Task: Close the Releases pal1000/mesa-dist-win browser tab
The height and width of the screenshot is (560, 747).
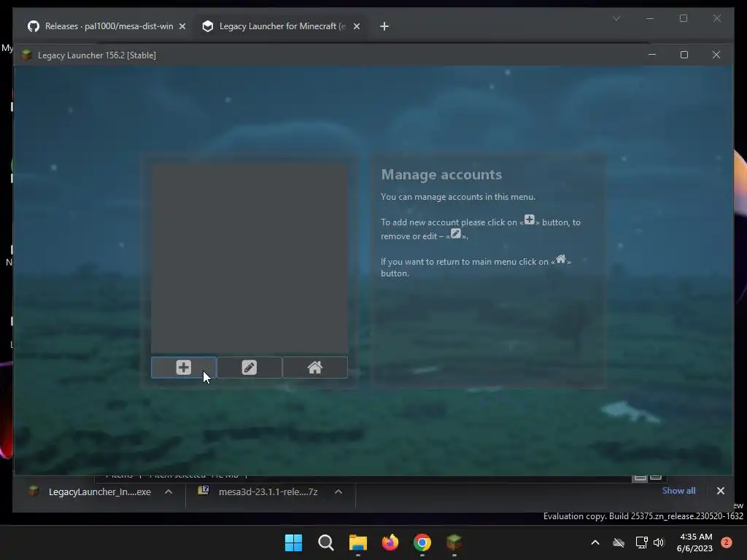Action: pos(182,26)
